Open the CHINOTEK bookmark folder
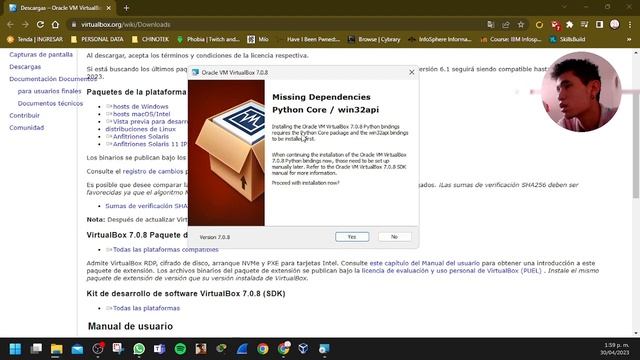The width and height of the screenshot is (640, 360). pos(150,40)
